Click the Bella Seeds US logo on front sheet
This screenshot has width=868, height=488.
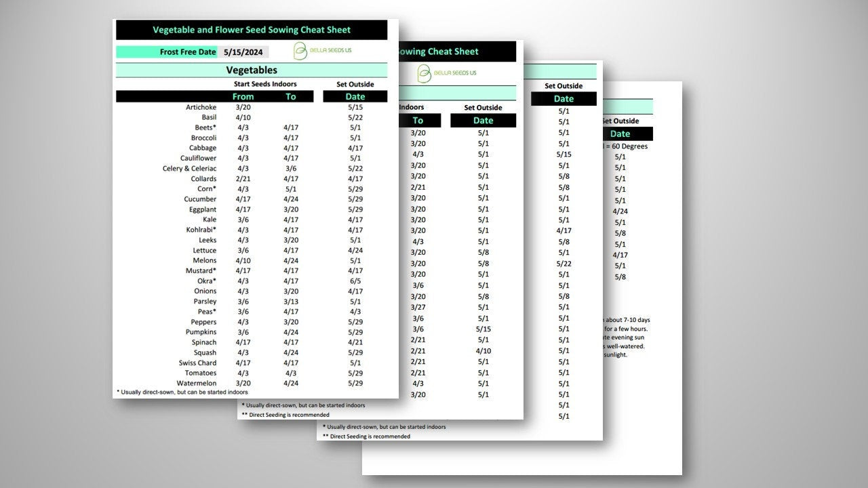click(322, 51)
